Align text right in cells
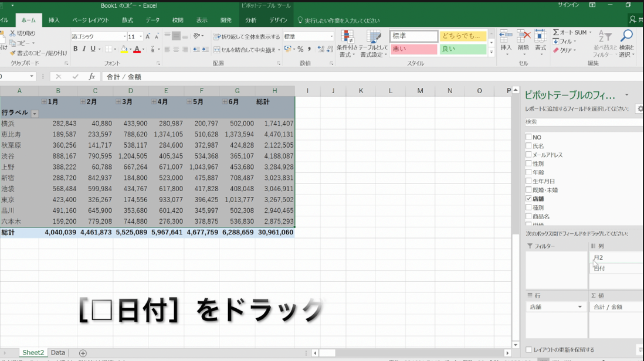 tap(185, 49)
